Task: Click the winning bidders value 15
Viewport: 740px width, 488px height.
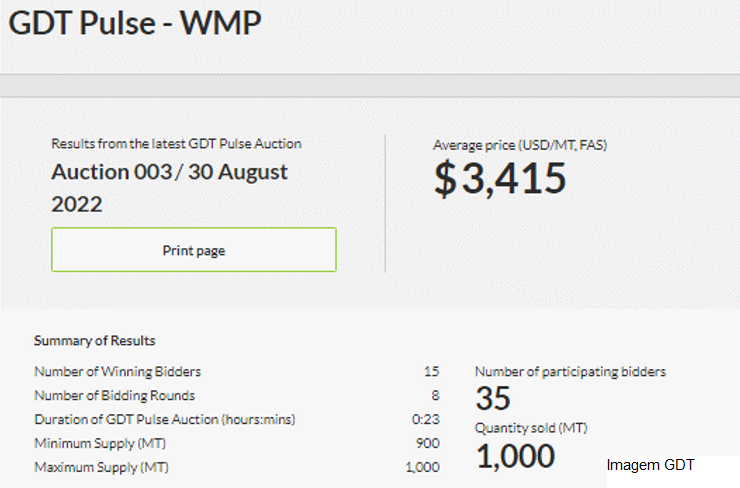Action: pyautogui.click(x=431, y=371)
